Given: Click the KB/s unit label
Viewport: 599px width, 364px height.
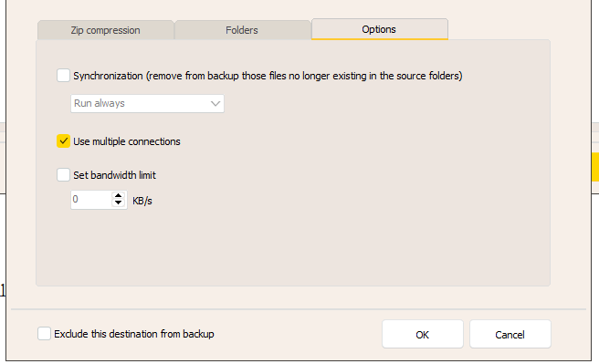Looking at the screenshot, I should [x=142, y=201].
